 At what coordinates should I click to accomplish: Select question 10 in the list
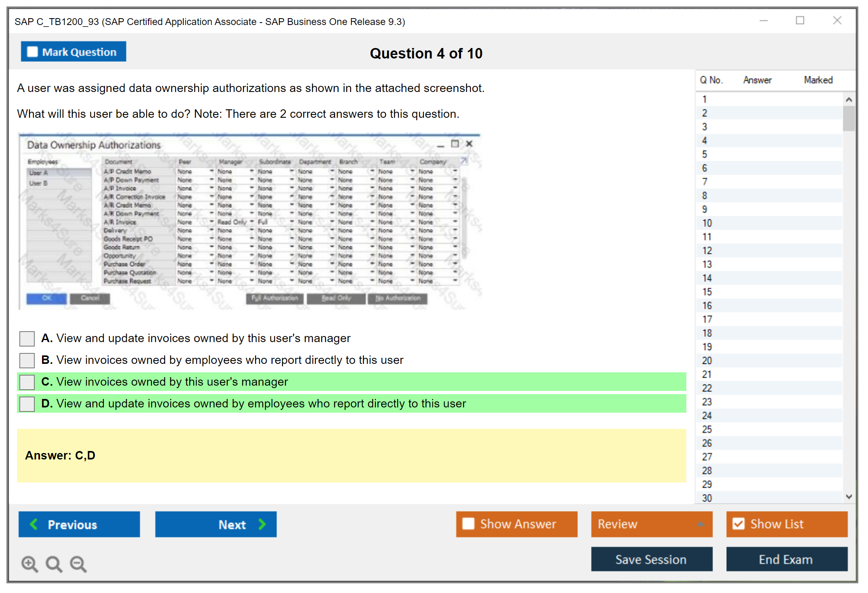coord(707,223)
